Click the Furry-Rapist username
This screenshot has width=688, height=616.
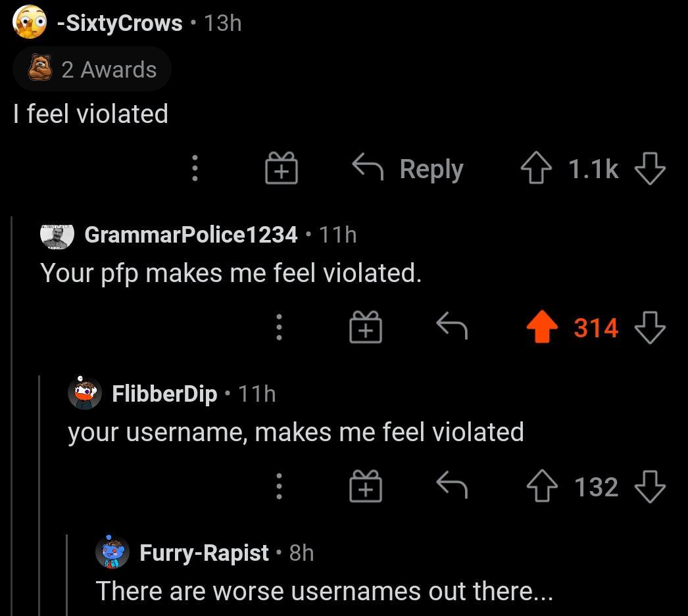pos(204,553)
